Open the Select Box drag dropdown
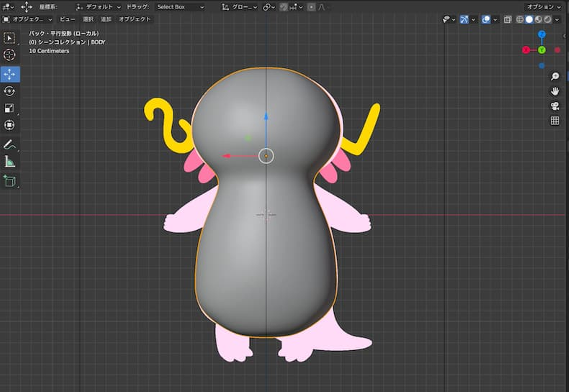Image resolution: width=569 pixels, height=392 pixels. [x=180, y=7]
